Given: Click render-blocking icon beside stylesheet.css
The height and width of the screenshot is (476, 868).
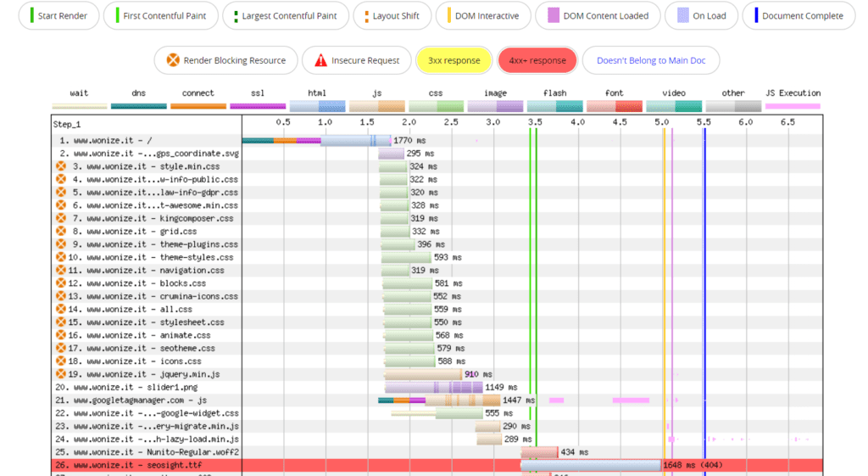Looking at the screenshot, I should 61,322.
